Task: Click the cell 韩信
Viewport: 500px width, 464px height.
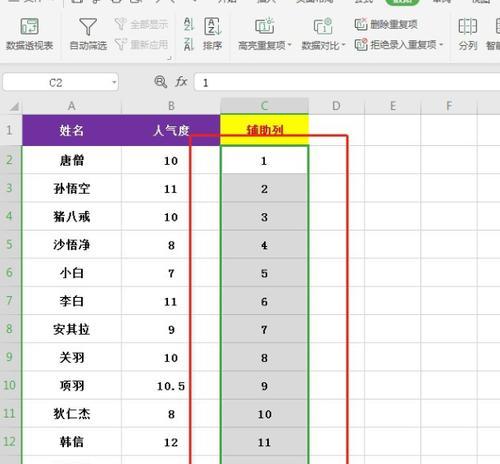Action: pos(72,442)
